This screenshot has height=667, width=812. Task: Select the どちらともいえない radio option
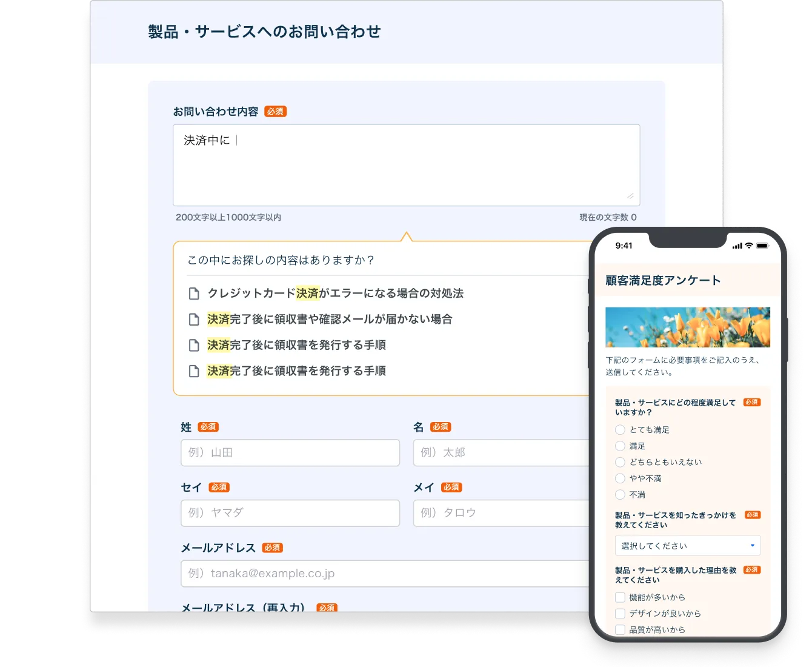(620, 462)
